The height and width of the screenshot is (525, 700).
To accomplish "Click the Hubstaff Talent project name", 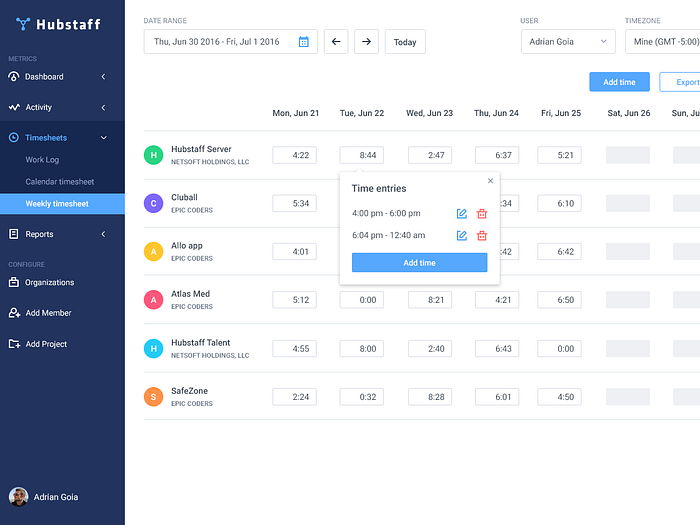I will pos(200,342).
